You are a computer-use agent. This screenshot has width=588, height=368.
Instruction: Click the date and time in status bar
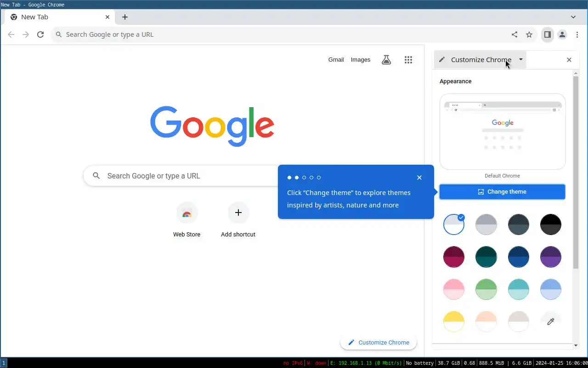tap(561, 363)
